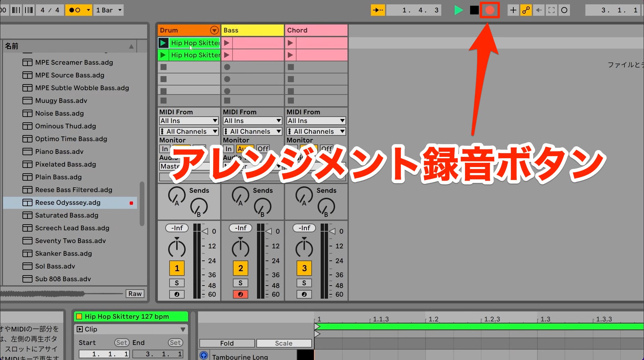Solo the Drum track

[177, 283]
